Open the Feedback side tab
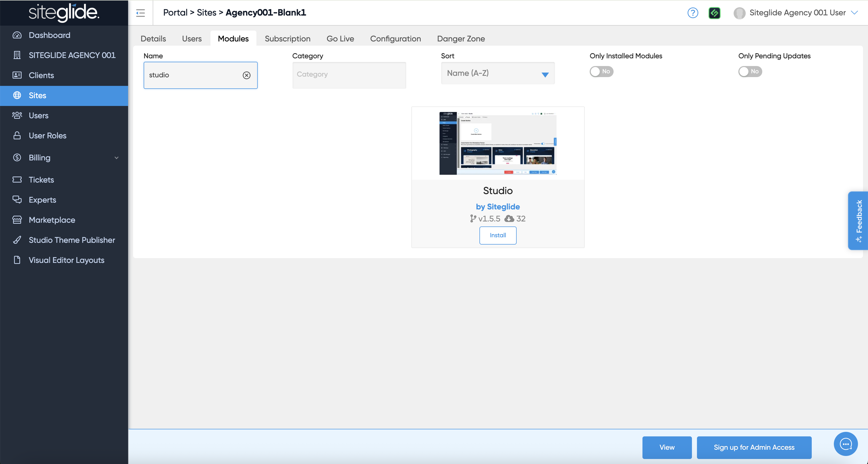868x464 pixels. point(858,220)
